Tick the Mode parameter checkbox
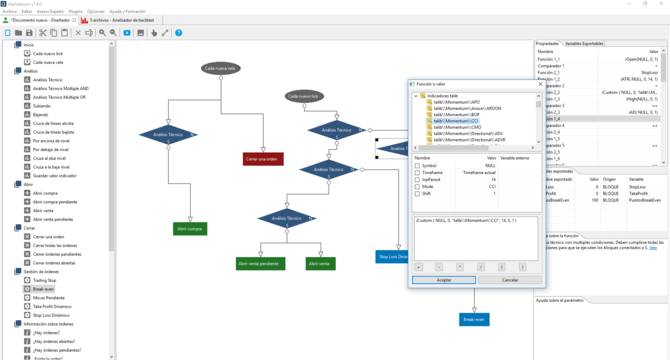The image size is (670, 360). 417,187
